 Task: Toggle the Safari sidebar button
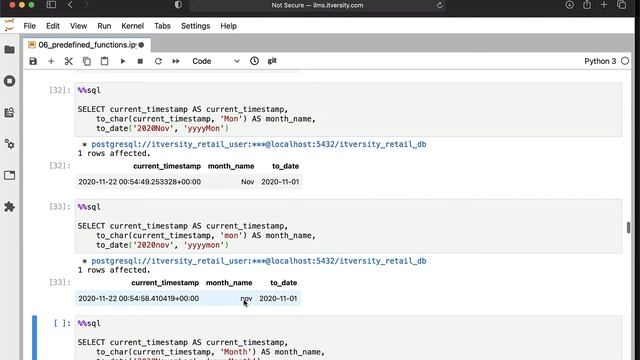click(51, 5)
